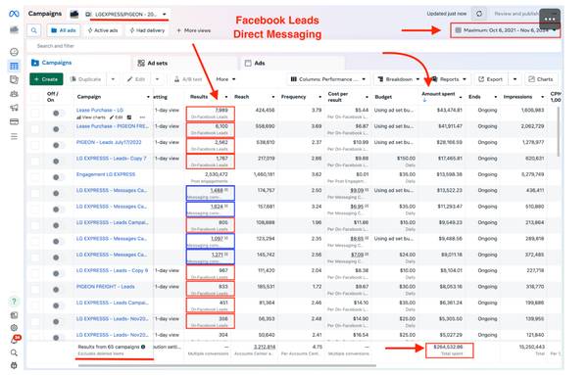Expand the Breakdown dropdown

[399, 79]
